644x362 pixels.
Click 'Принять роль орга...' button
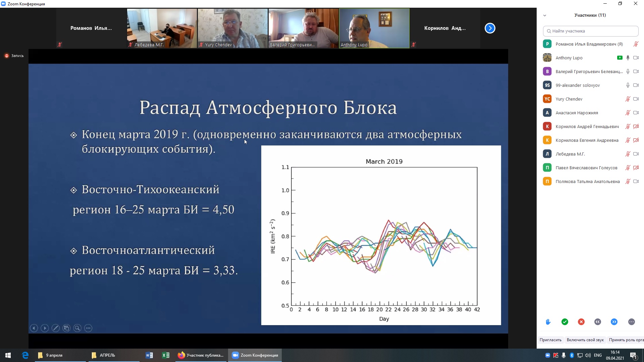pos(626,340)
